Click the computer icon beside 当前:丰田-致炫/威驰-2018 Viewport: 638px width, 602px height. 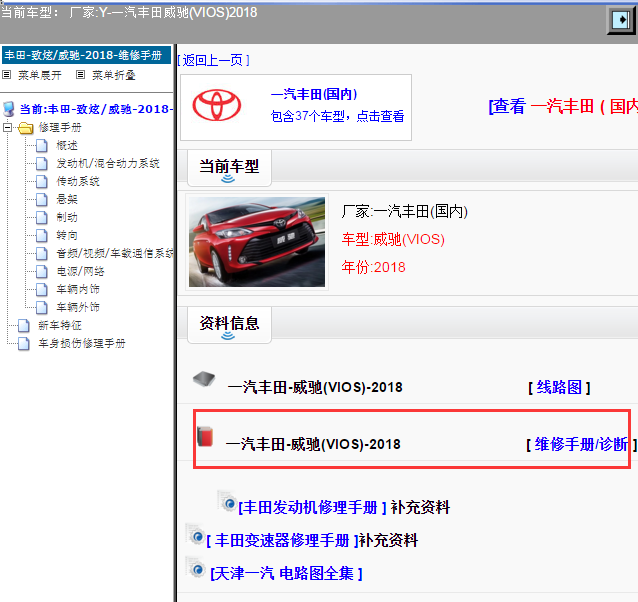tap(9, 109)
